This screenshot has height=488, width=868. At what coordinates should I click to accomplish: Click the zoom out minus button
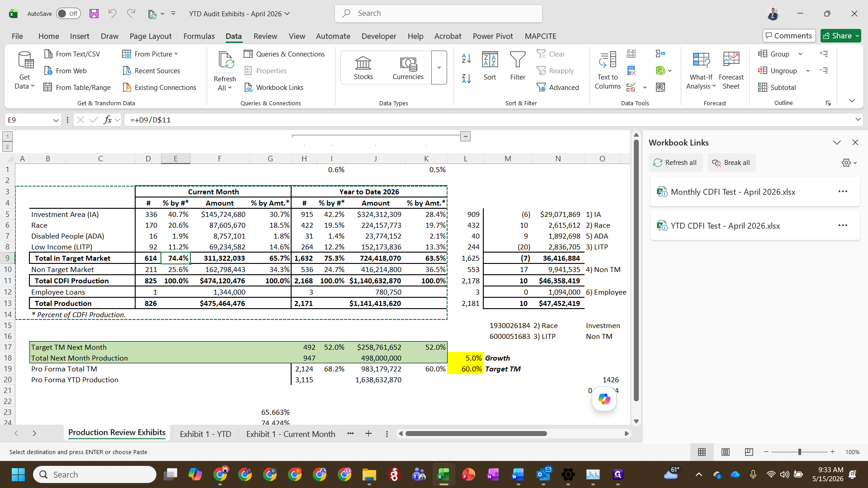click(x=766, y=452)
